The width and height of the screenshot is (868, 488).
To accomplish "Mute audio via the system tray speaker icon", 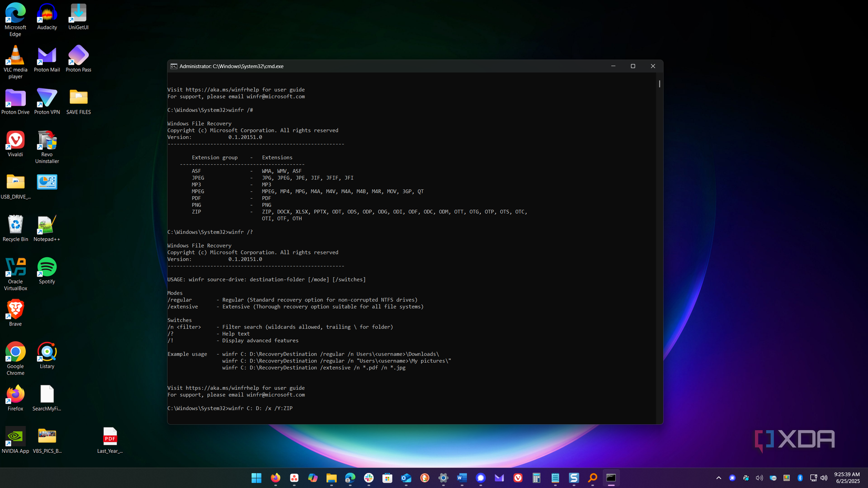I will (759, 478).
